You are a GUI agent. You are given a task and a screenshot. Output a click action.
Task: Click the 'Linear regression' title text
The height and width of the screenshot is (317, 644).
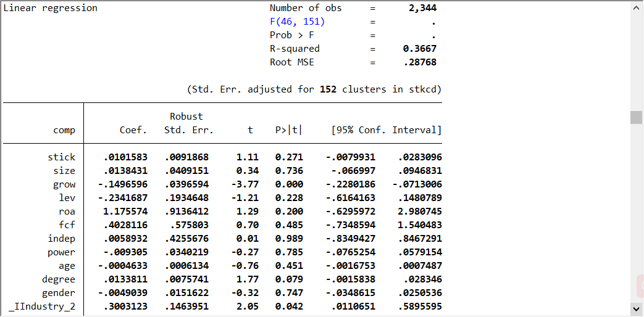[51, 8]
